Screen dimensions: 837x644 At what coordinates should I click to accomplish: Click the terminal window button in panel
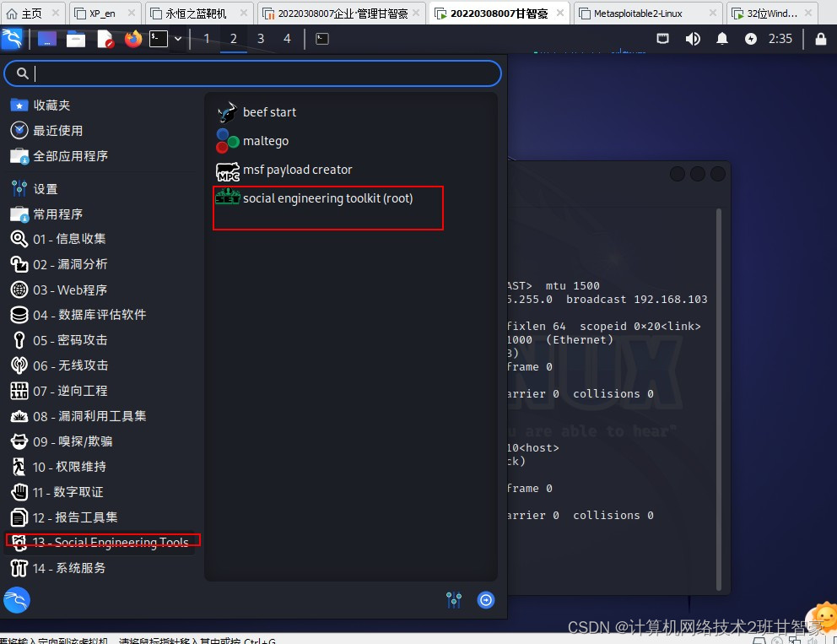321,39
